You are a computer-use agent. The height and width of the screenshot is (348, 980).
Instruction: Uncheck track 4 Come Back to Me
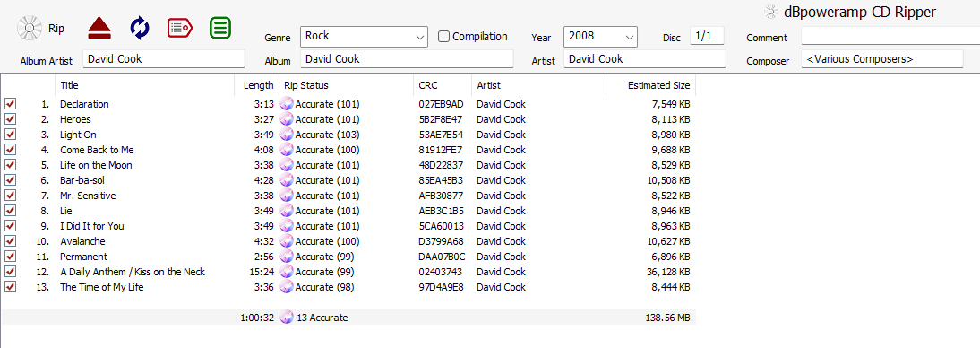[x=10, y=150]
